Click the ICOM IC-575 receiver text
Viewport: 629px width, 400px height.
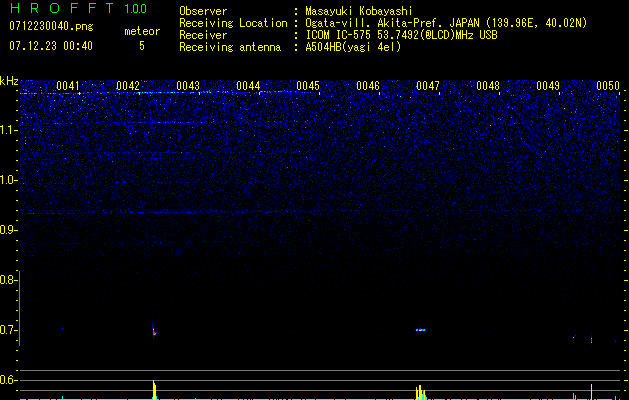(x=401, y=35)
